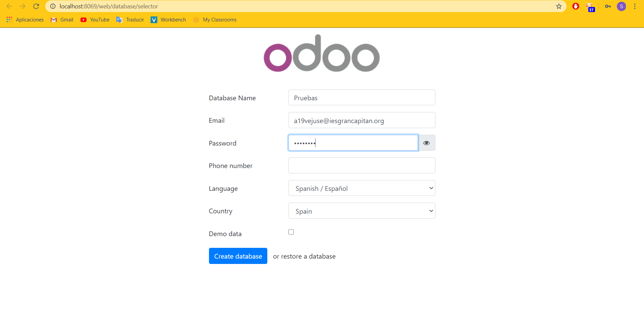This screenshot has width=644, height=328.
Task: Click the Odoo logo
Action: point(322,53)
